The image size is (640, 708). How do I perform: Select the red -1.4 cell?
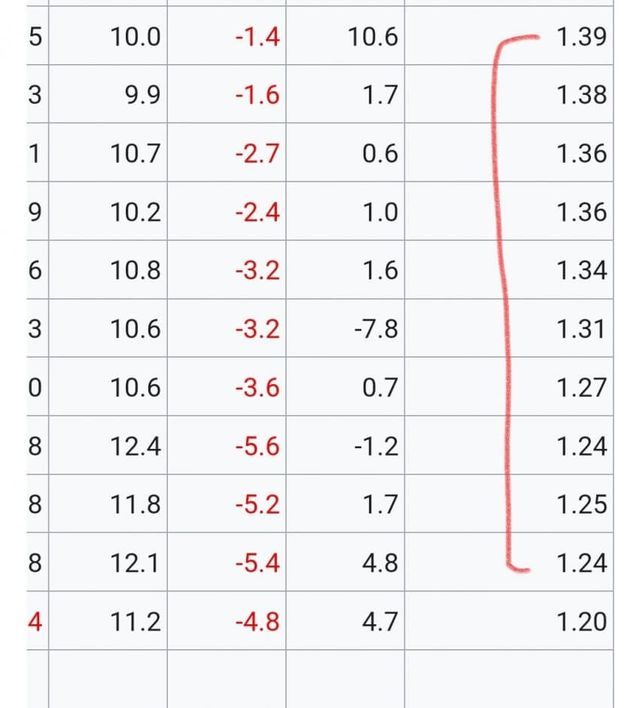(x=256, y=38)
